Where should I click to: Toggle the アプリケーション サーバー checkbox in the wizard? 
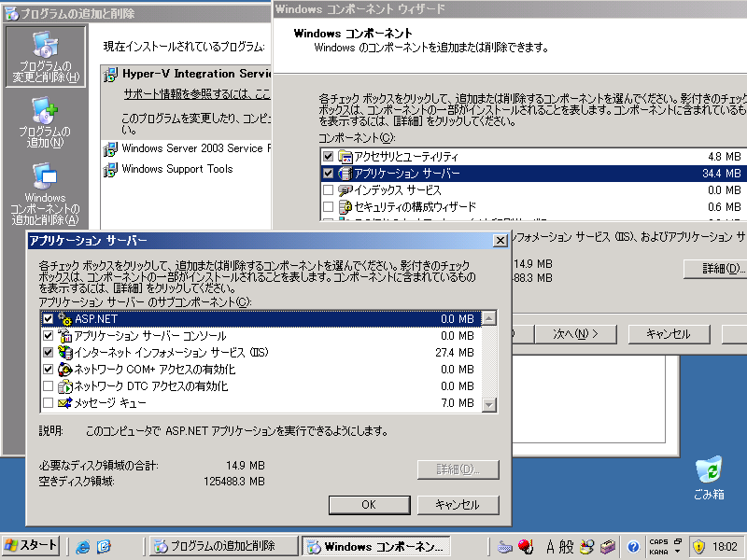328,174
